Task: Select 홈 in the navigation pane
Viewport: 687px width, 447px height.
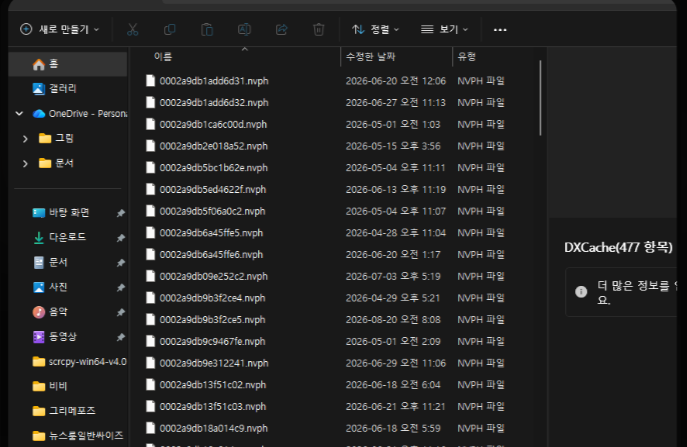Action: pyautogui.click(x=68, y=64)
